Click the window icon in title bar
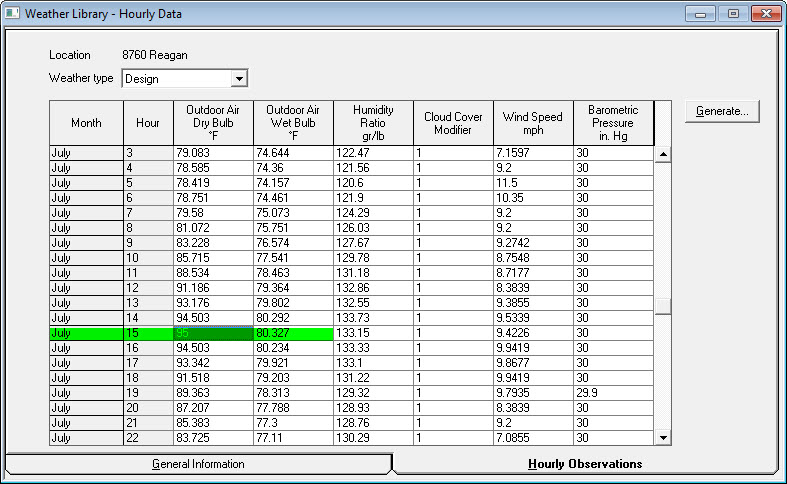This screenshot has width=787, height=484. click(x=13, y=13)
